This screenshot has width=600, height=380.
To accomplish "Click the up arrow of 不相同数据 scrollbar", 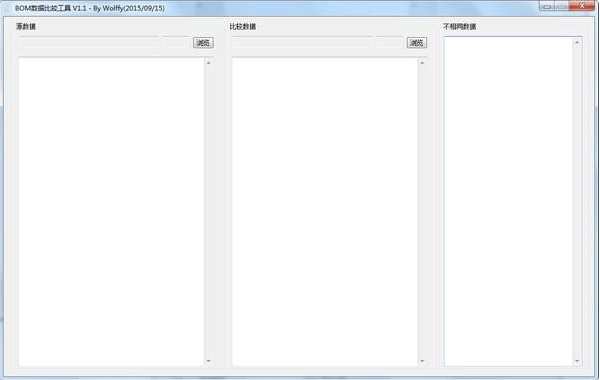I will pos(577,42).
